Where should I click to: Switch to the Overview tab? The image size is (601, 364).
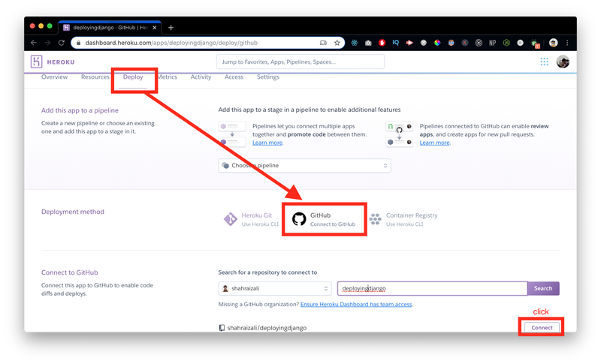(54, 77)
